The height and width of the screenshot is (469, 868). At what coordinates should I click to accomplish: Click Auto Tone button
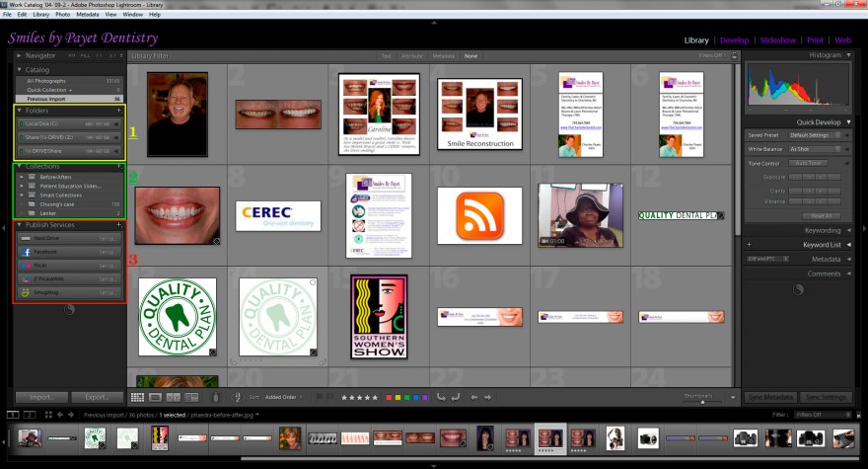(x=808, y=163)
